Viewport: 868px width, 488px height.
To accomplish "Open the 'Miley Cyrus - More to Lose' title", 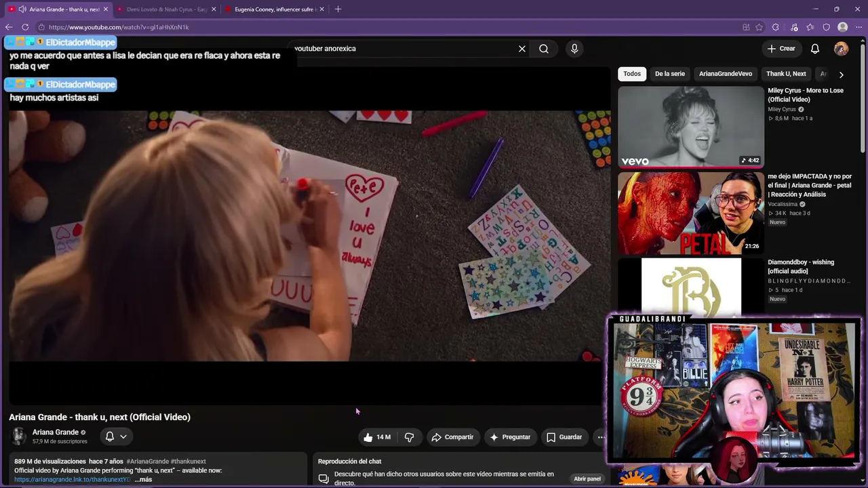I will [806, 95].
